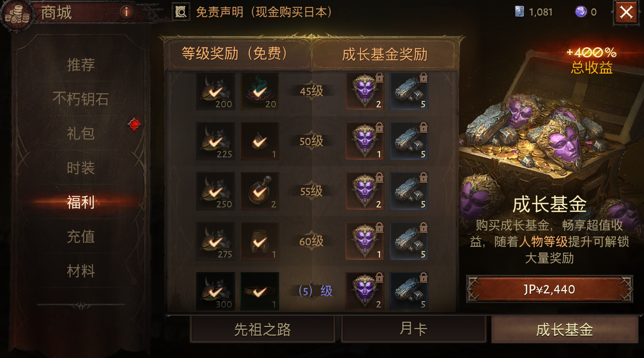Open the 福利 sidebar category
Screen dimensions: 644x358
click(81, 202)
